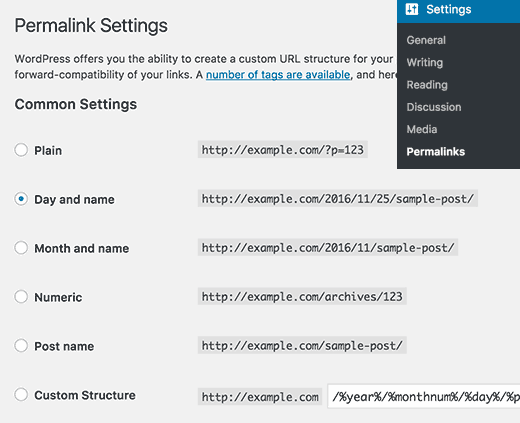Click the Day and name sample URL
This screenshot has width=520, height=423.
338,199
